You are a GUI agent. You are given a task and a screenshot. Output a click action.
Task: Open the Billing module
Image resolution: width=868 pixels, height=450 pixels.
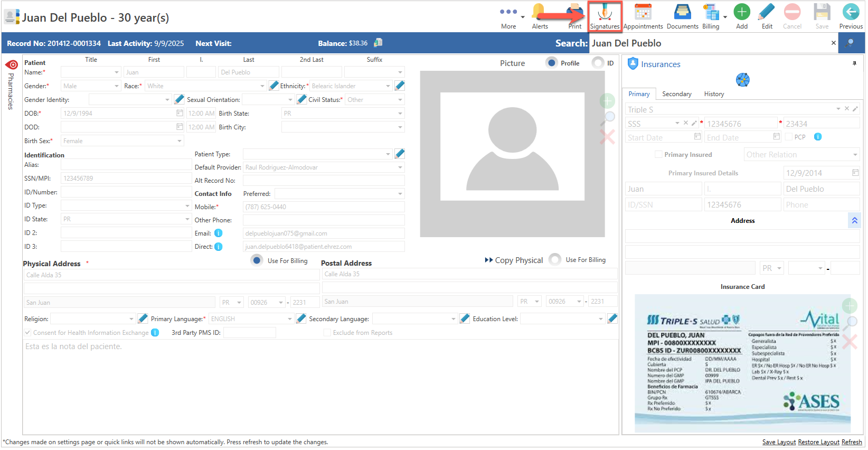[x=711, y=16]
